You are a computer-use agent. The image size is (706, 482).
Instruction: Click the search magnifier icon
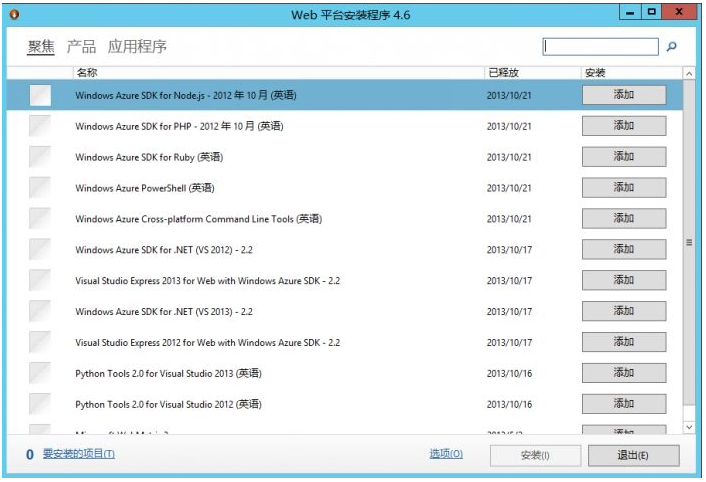(671, 46)
